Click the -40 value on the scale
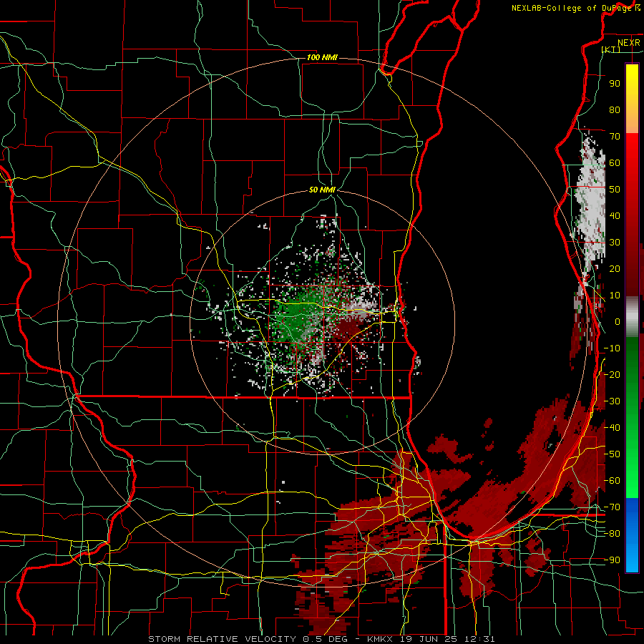The height and width of the screenshot is (644, 644). (612, 428)
